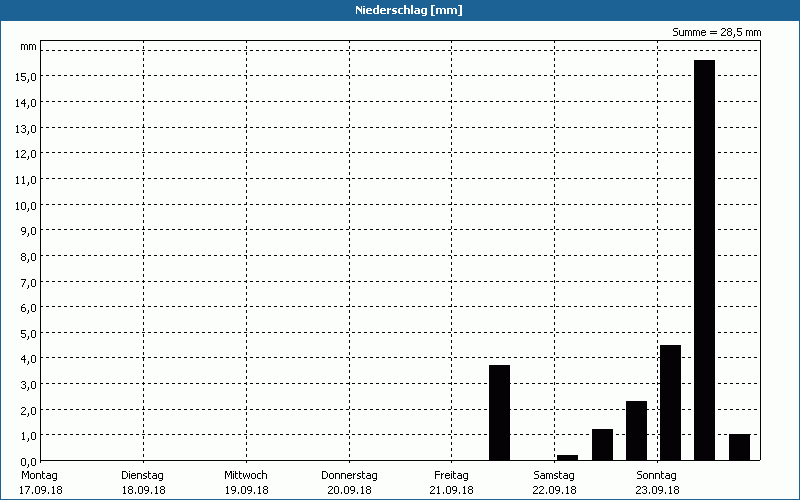
Task: Click the '13,0' y-axis value
Action: [x=26, y=129]
